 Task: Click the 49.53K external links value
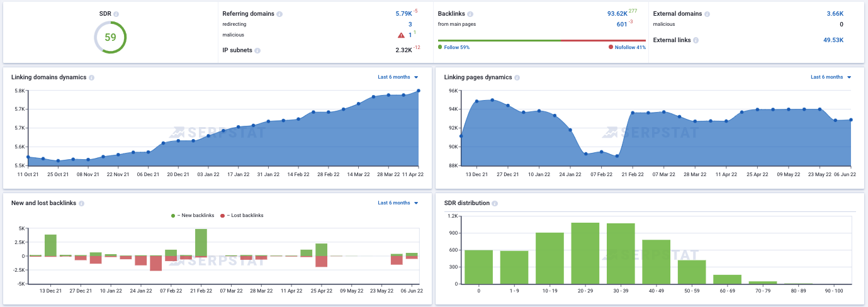(833, 40)
